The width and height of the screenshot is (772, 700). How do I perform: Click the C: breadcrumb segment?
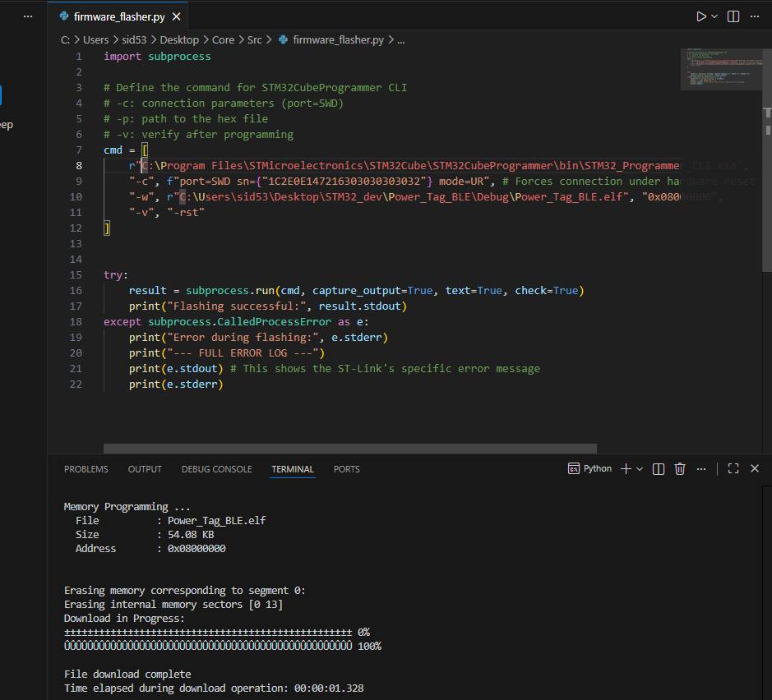point(65,39)
